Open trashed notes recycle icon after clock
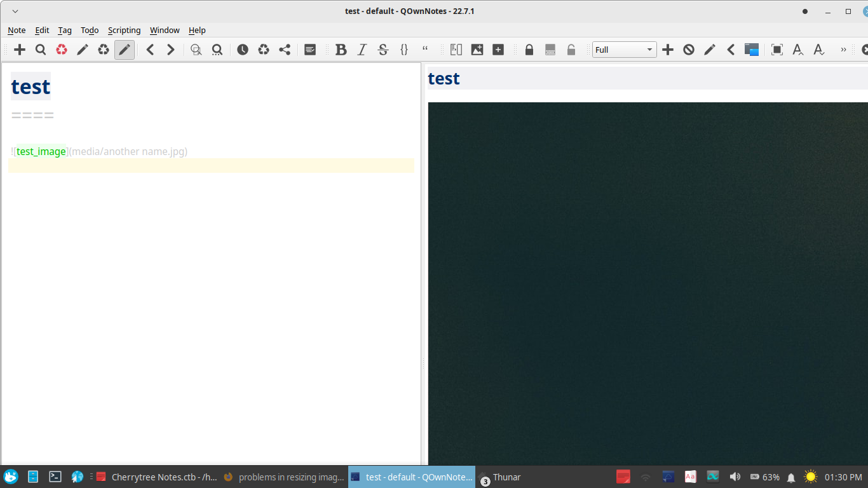 [264, 50]
